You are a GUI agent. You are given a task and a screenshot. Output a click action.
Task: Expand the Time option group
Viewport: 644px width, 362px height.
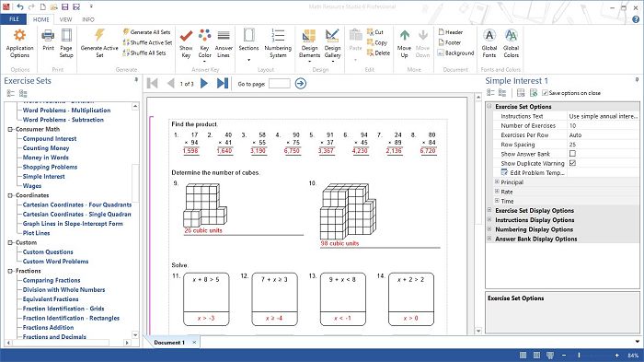(497, 201)
